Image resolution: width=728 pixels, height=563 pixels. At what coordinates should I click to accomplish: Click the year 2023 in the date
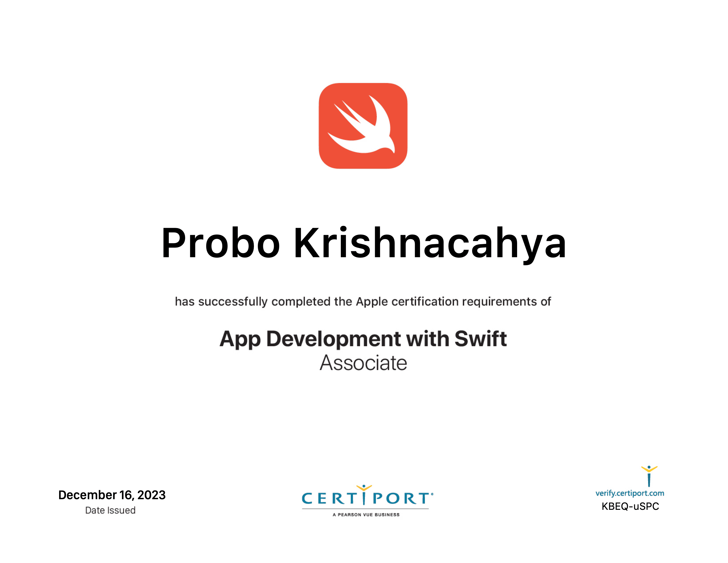point(151,495)
